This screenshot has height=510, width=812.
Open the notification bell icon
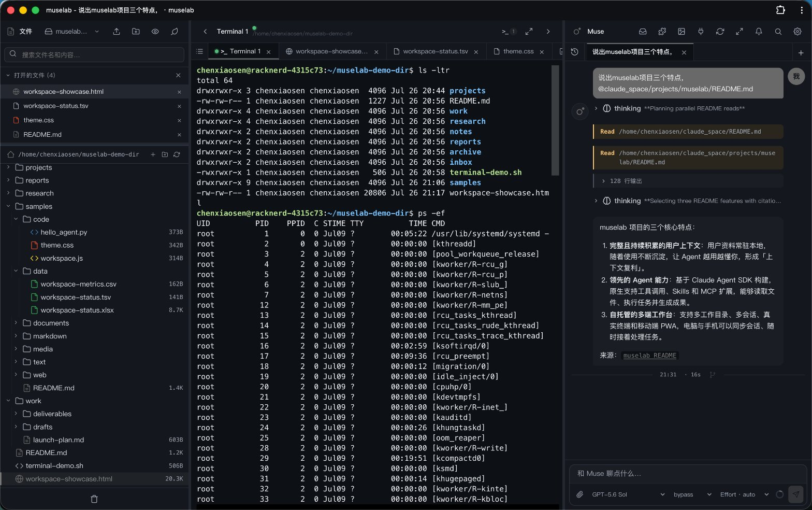click(759, 32)
